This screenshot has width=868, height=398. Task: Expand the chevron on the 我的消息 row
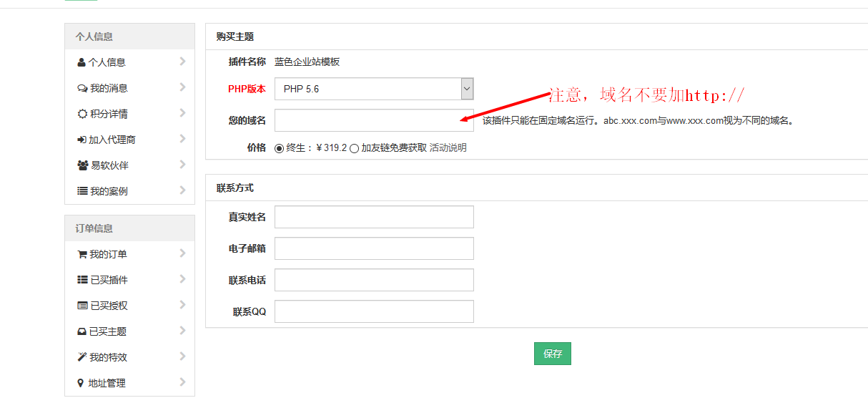(x=183, y=87)
